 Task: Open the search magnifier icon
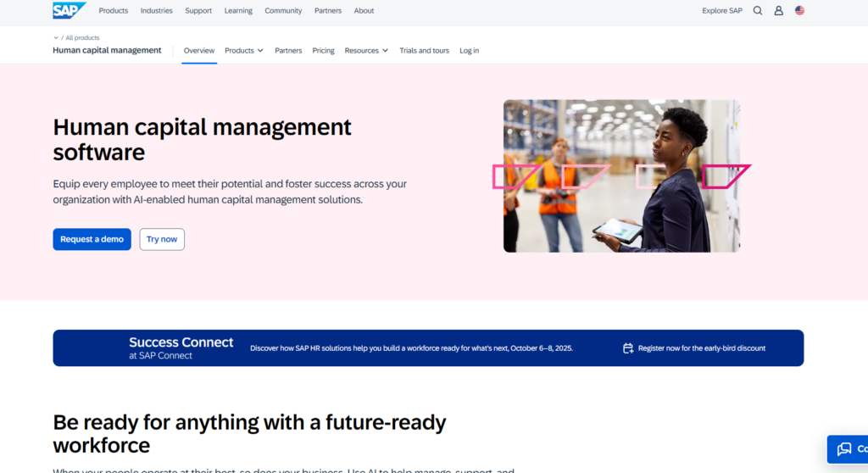tap(758, 11)
